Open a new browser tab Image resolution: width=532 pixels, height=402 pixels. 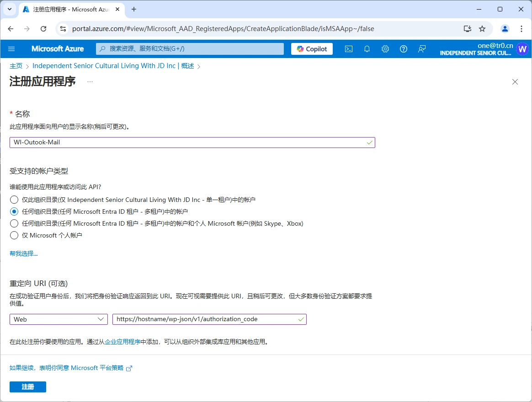click(x=134, y=9)
